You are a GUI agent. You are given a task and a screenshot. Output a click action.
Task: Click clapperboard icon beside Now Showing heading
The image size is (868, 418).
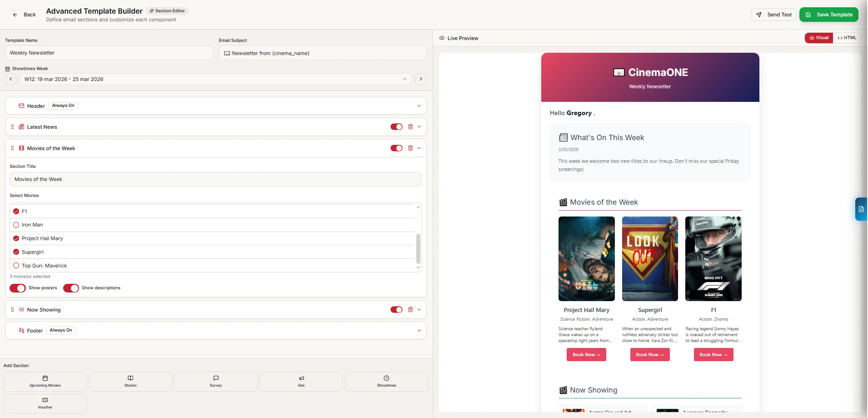(563, 390)
